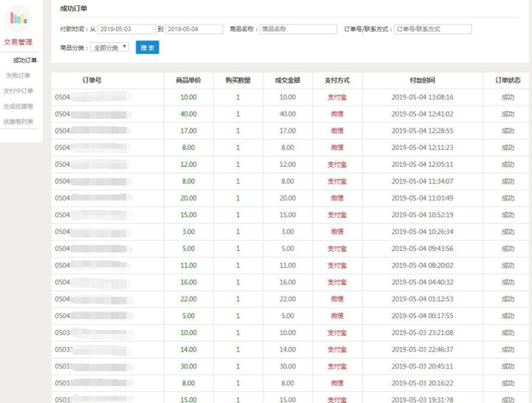Click timestamp 2019-05-04 10:26:34
This screenshot has width=532, height=403.
point(422,232)
